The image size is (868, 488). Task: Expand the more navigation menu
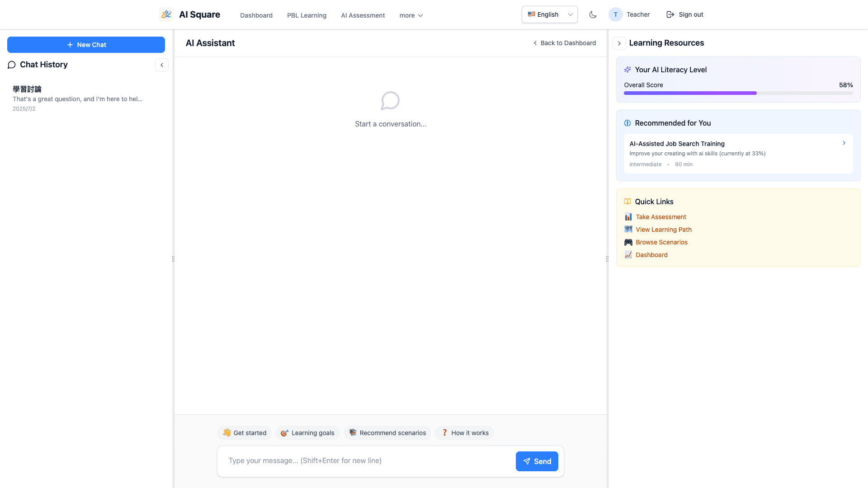[411, 15]
